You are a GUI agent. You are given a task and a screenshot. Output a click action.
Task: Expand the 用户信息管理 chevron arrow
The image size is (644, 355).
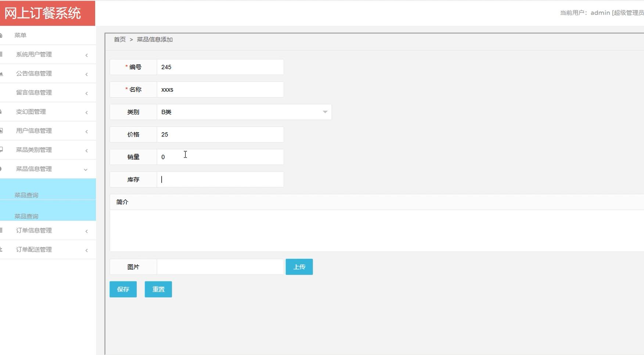(87, 131)
